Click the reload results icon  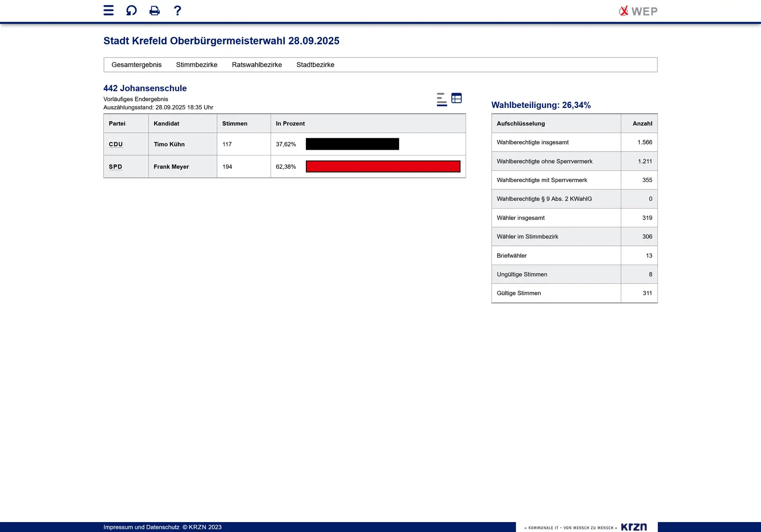click(x=131, y=10)
